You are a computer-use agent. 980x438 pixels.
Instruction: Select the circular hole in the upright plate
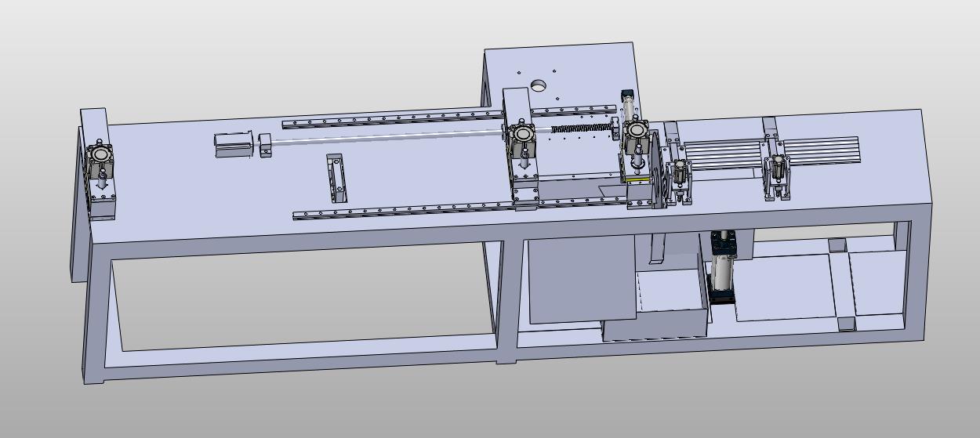[539, 85]
